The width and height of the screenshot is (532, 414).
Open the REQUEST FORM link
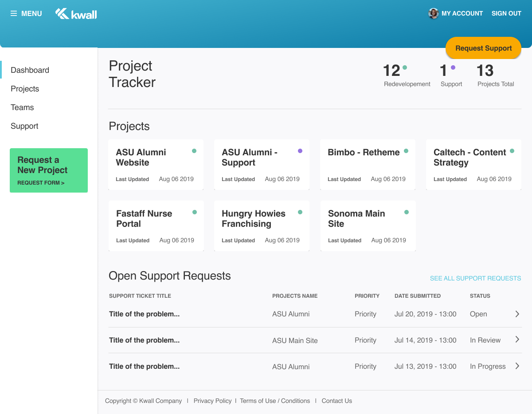(41, 182)
